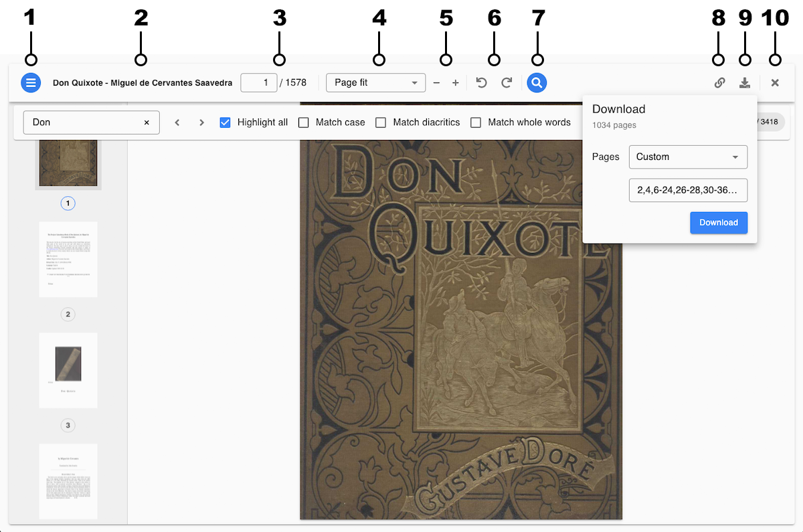803x532 pixels.
Task: Enable the Match diacritics checkbox
Action: 381,122
